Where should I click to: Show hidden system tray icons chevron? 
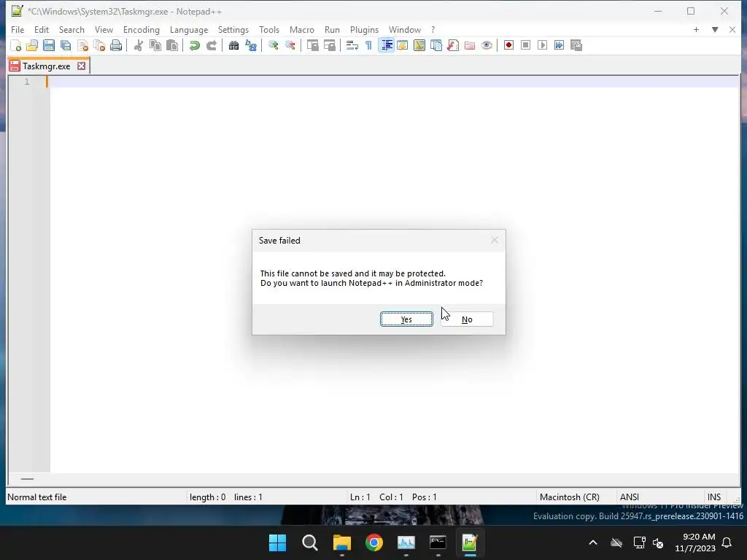coord(593,542)
